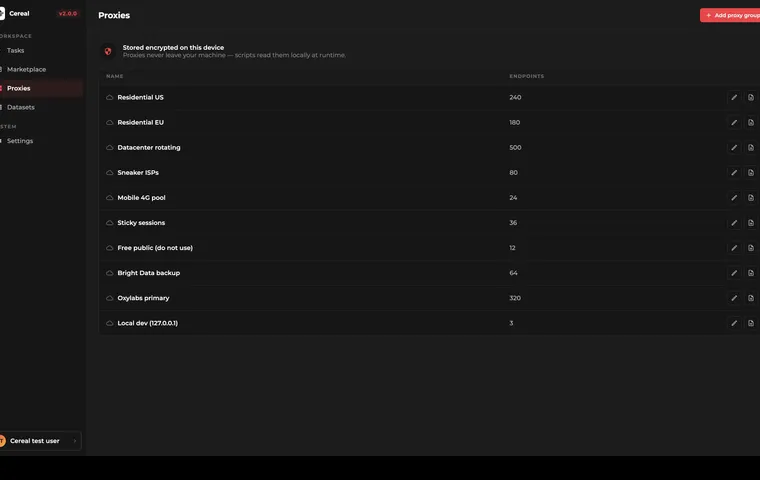The width and height of the screenshot is (760, 480).
Task: Select the Free public (do not use) name
Action: (x=155, y=248)
